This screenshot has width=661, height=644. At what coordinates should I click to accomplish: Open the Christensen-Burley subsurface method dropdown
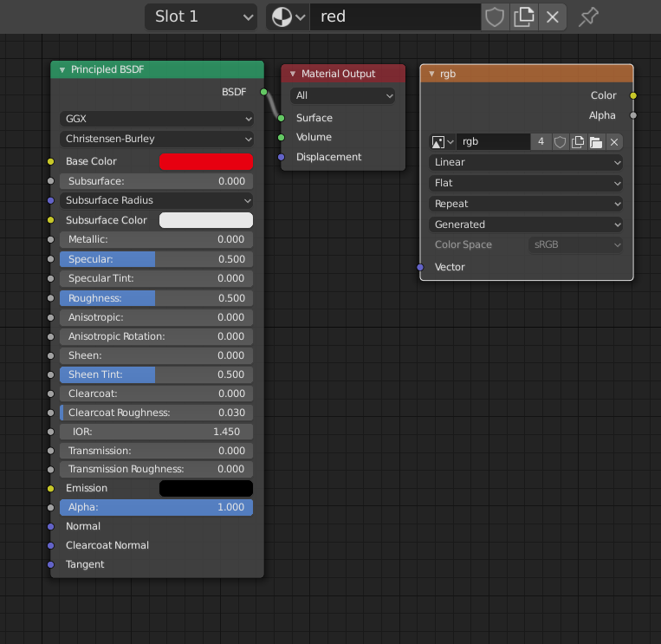pos(157,139)
